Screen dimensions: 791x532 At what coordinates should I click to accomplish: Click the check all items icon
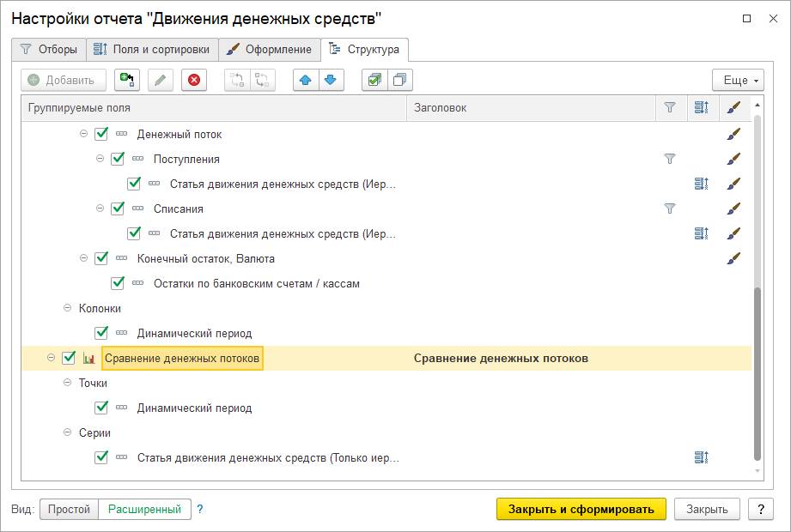(x=374, y=80)
